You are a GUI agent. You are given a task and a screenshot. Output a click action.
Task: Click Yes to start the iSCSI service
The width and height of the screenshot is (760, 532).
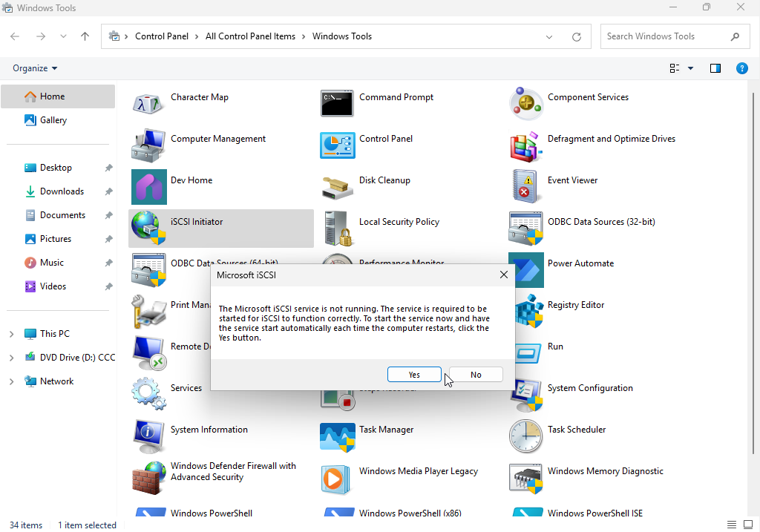pos(414,375)
